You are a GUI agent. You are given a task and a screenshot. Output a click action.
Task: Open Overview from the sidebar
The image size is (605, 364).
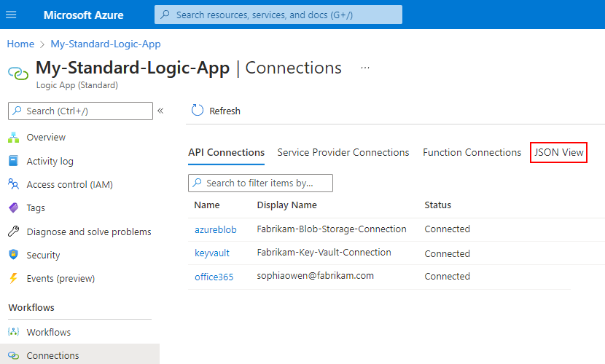pyautogui.click(x=46, y=138)
